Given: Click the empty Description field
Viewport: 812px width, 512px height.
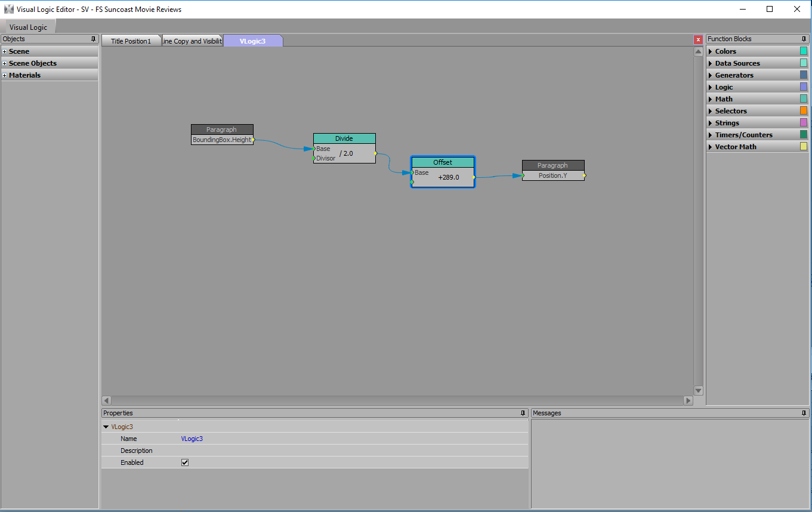Looking at the screenshot, I should [x=353, y=451].
